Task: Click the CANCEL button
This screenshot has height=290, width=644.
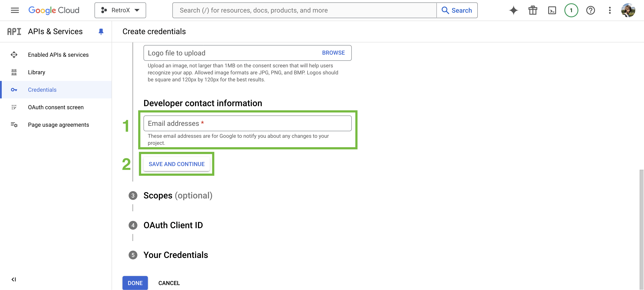Action: coord(169,283)
